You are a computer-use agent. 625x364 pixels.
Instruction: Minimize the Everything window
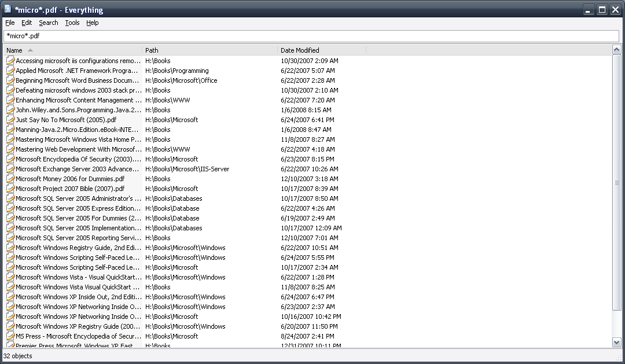pos(587,10)
